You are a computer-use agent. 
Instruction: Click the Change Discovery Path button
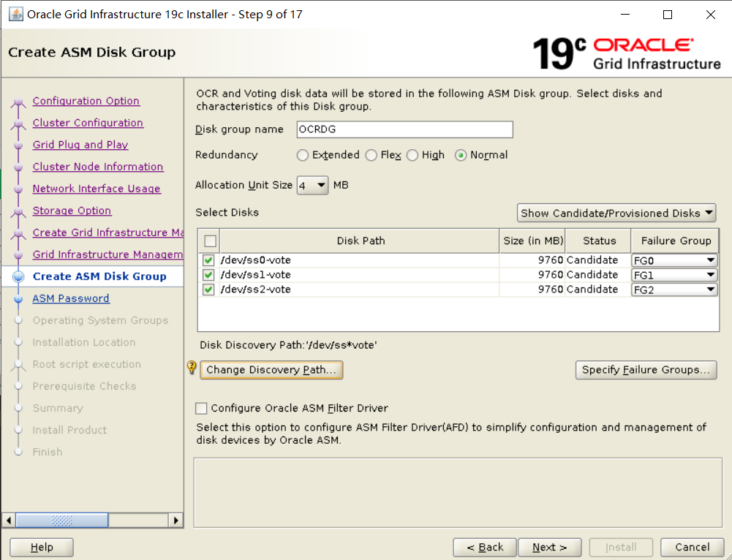[271, 370]
